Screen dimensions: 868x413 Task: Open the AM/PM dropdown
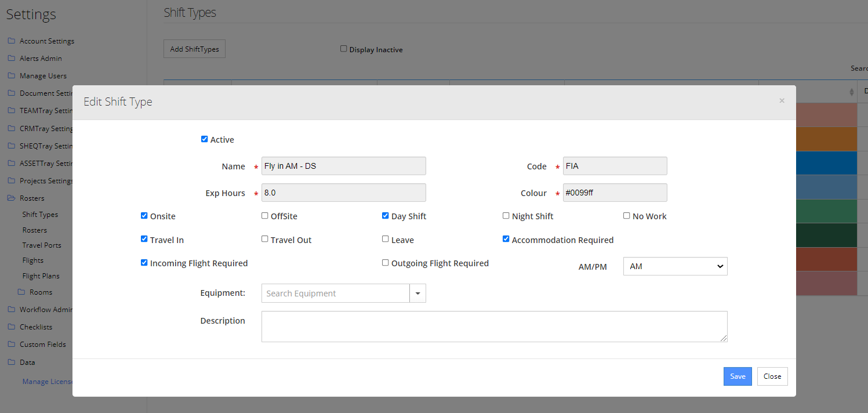pos(675,266)
